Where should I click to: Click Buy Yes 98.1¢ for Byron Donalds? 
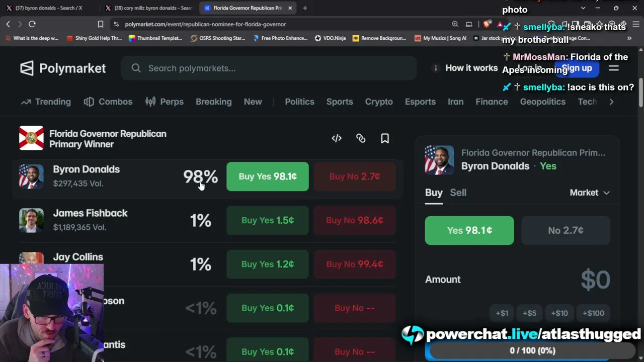(268, 176)
